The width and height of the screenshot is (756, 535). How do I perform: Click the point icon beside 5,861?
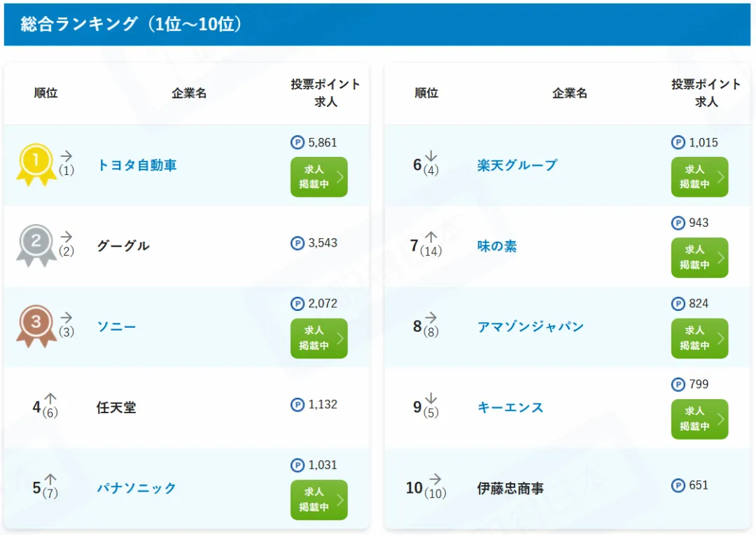tap(297, 142)
